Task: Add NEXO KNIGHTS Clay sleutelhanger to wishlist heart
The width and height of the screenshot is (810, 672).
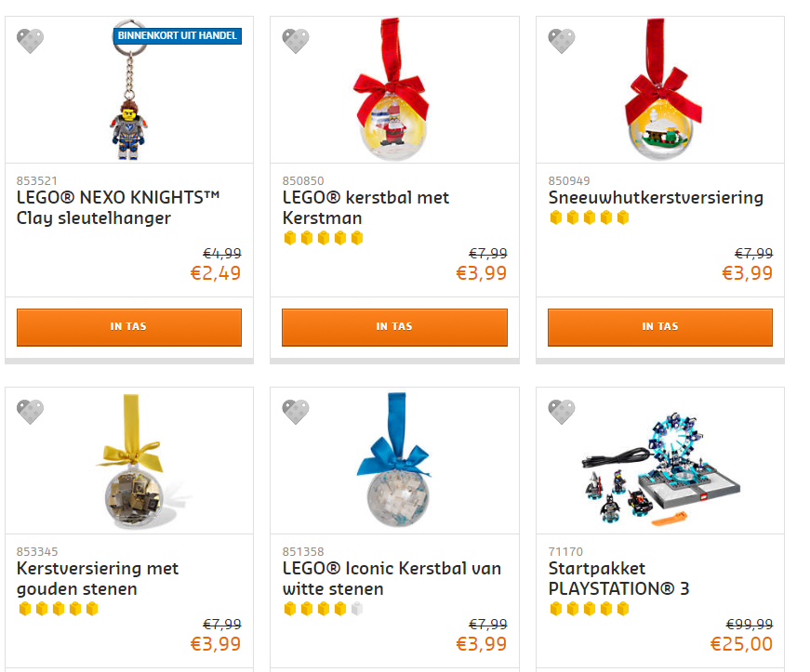Action: tap(30, 41)
